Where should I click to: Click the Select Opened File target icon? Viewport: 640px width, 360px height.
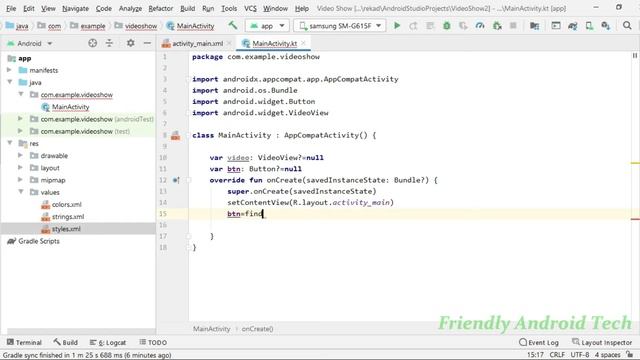click(93, 43)
